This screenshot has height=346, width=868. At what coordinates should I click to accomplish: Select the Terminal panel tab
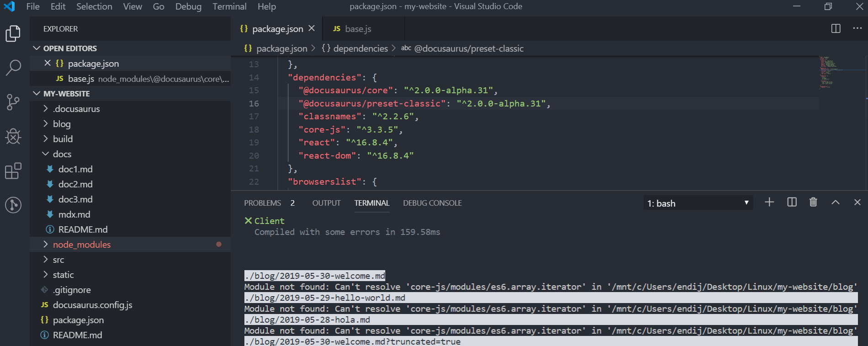click(372, 203)
